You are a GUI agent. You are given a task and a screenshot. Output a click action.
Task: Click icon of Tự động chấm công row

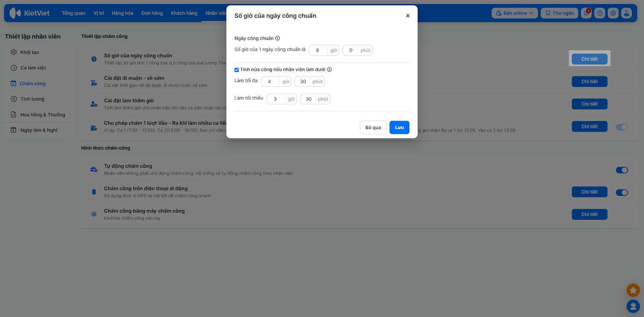(94, 169)
